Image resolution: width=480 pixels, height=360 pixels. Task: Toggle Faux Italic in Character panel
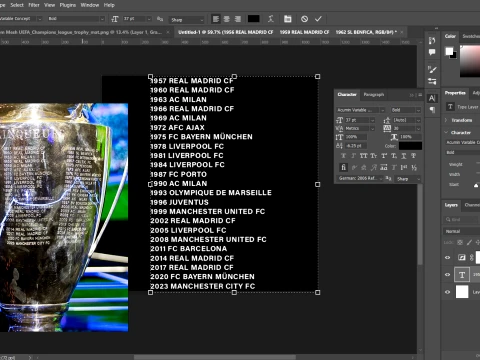(x=353, y=156)
